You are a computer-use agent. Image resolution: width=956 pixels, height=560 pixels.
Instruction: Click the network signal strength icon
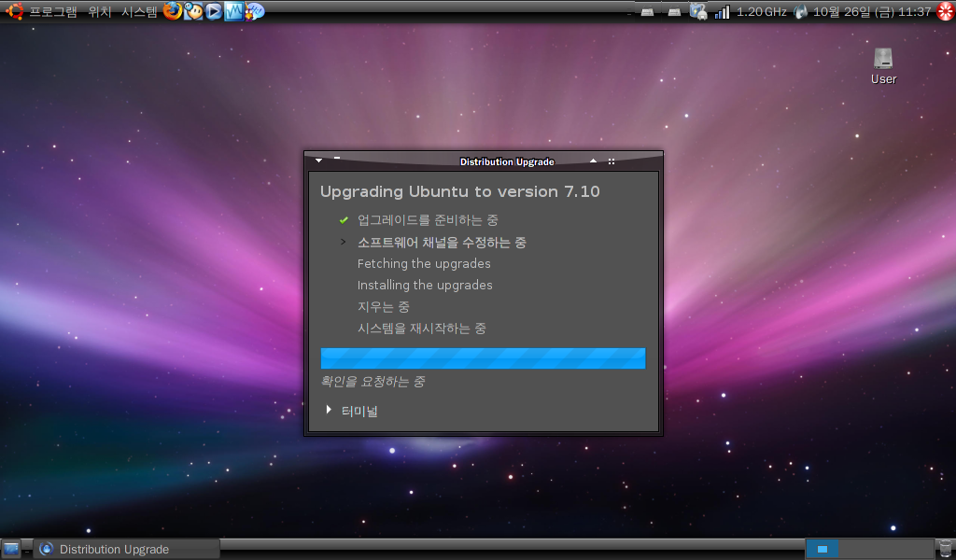[723, 11]
